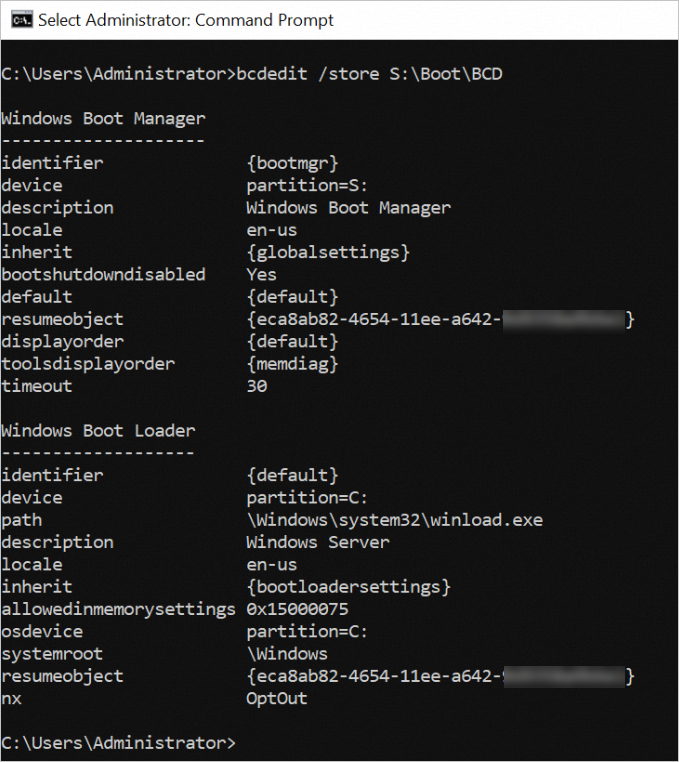Click the Windows Boot Loader section heading
Image resolution: width=679 pixels, height=762 pixels.
98,431
